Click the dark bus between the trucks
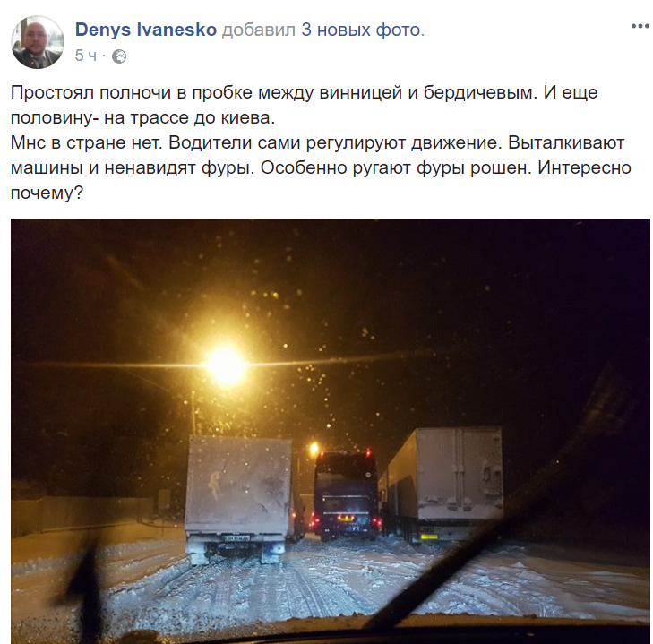This screenshot has width=653, height=644. (x=345, y=494)
